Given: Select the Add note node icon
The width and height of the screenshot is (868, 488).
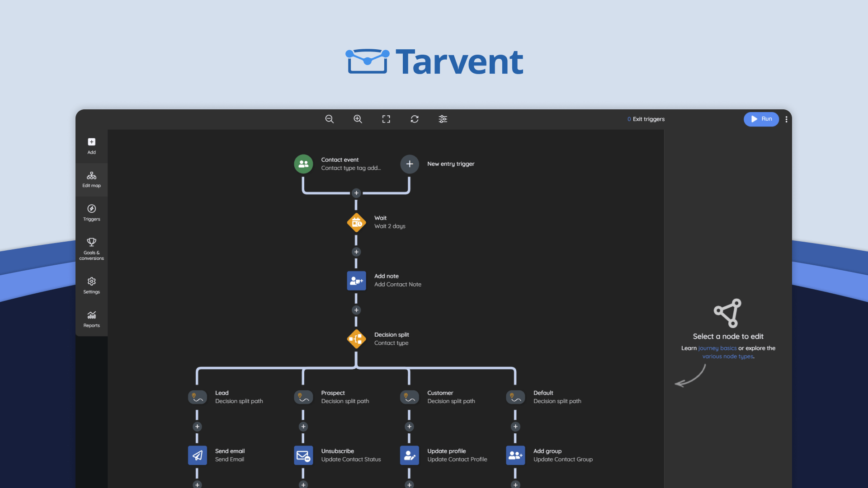Looking at the screenshot, I should pyautogui.click(x=356, y=281).
